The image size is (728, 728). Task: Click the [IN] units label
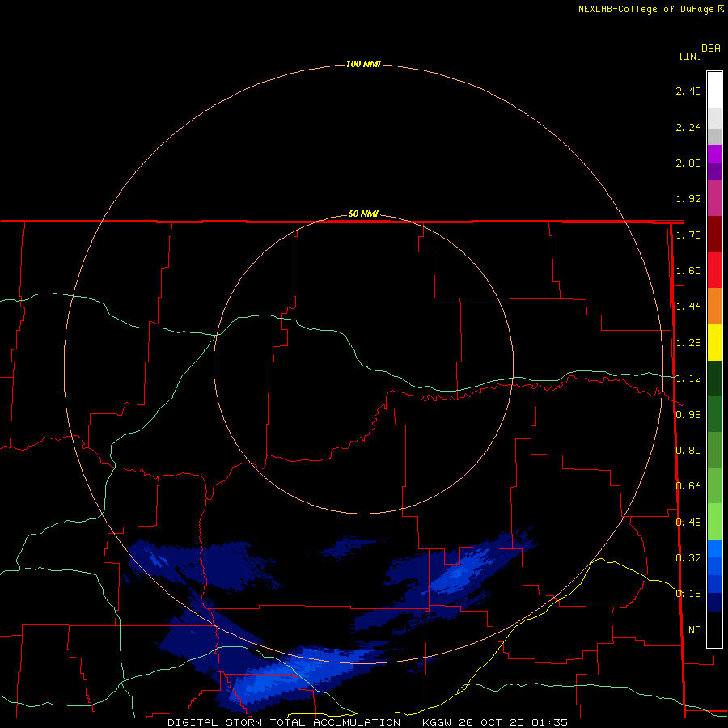[690, 56]
